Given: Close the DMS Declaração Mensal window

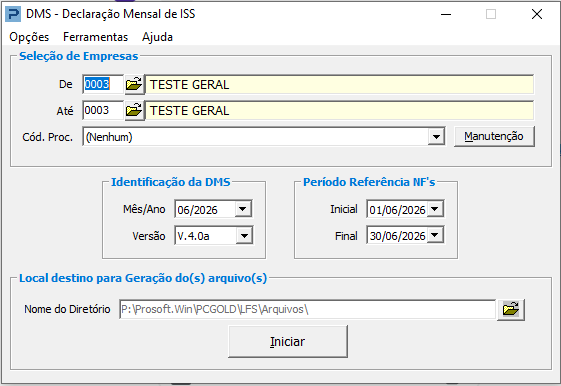Looking at the screenshot, I should tap(537, 14).
